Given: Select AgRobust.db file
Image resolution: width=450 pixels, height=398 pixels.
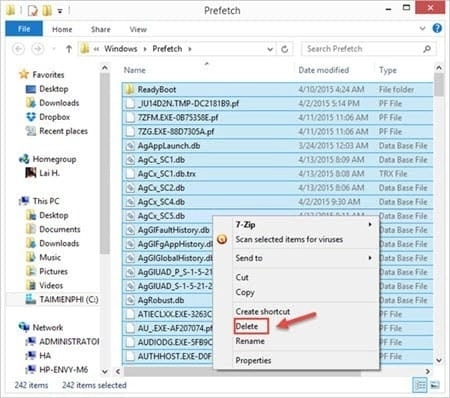Looking at the screenshot, I should click(168, 300).
